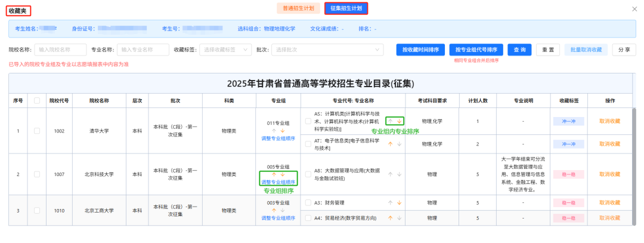Move the 005专业组 group up
644x243 pixels.
click(274, 174)
